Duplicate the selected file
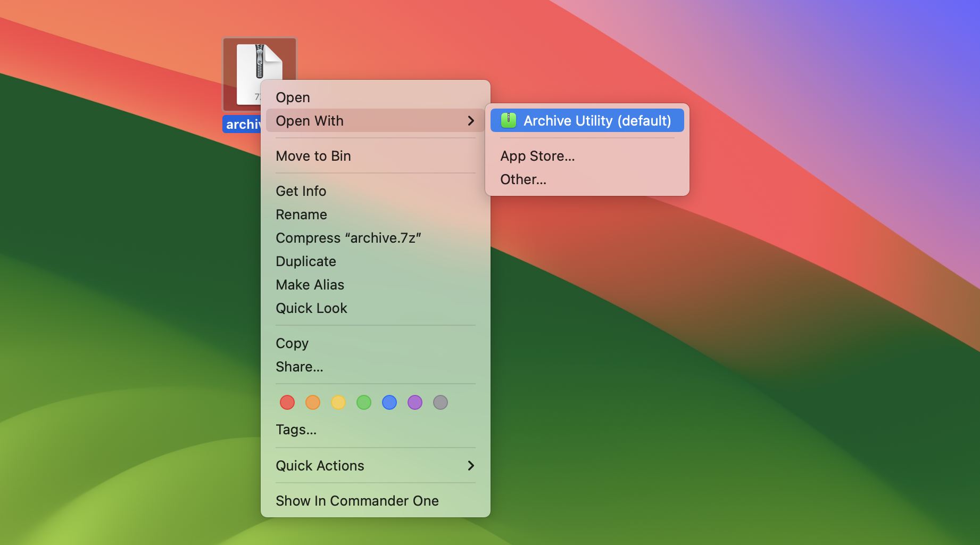The width and height of the screenshot is (980, 545). tap(375, 261)
